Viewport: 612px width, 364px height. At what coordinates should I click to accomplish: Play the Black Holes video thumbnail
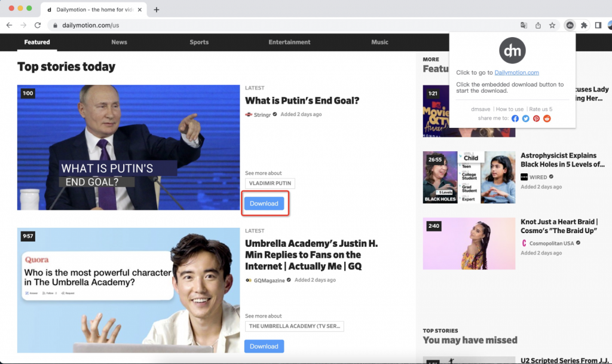coord(469,177)
